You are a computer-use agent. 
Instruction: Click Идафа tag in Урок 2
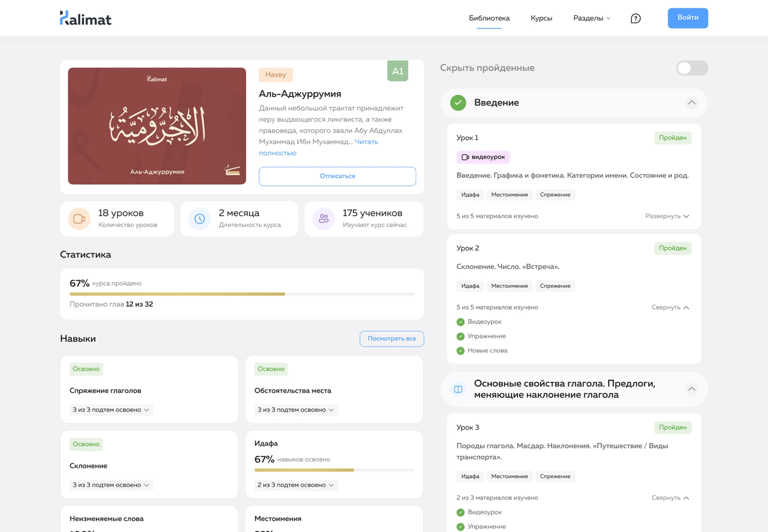click(x=470, y=286)
